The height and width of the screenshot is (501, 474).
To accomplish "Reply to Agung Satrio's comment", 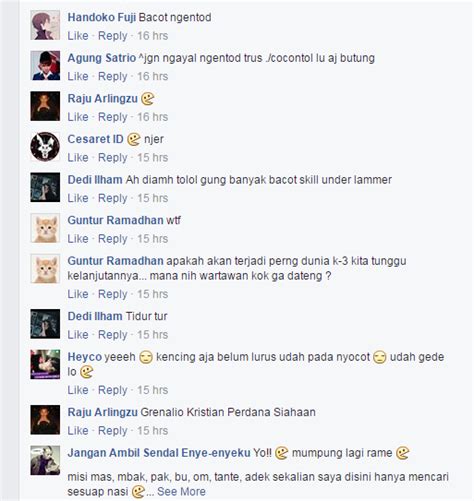I will (113, 76).
